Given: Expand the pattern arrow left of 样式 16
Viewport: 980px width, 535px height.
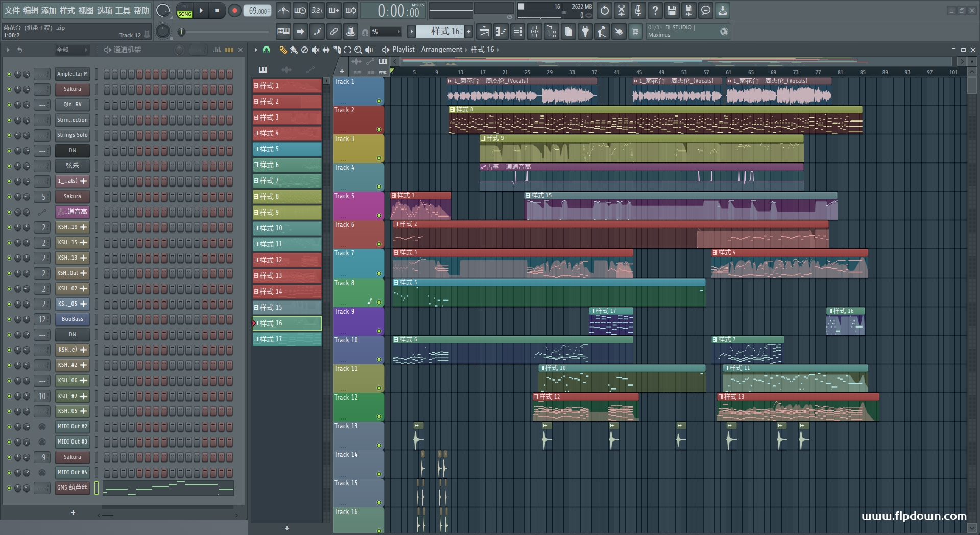Looking at the screenshot, I should [411, 32].
